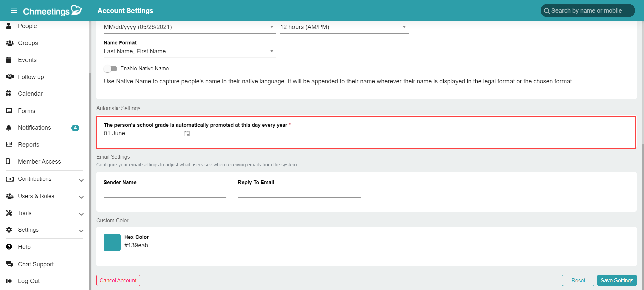The width and height of the screenshot is (644, 290).
Task: Open the grade promotion date picker icon
Action: point(187,134)
